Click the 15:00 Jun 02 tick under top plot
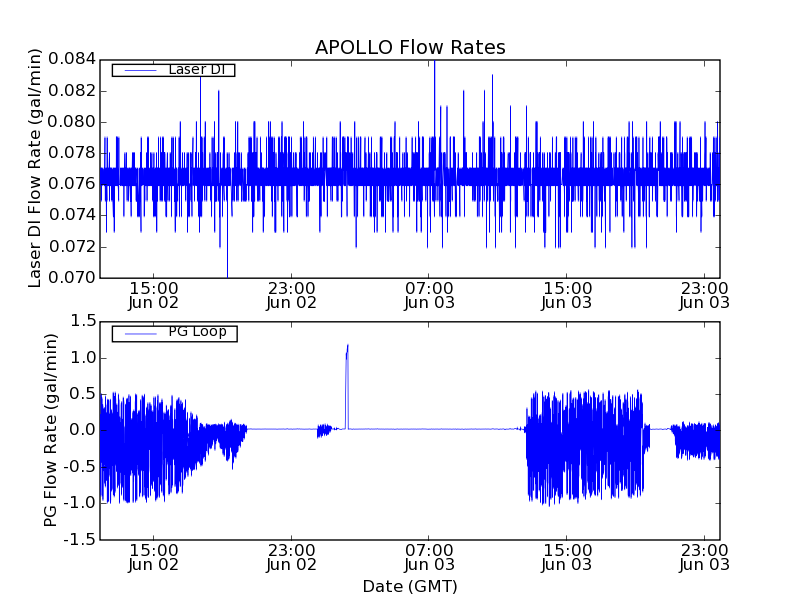The image size is (800, 600). tap(153, 295)
